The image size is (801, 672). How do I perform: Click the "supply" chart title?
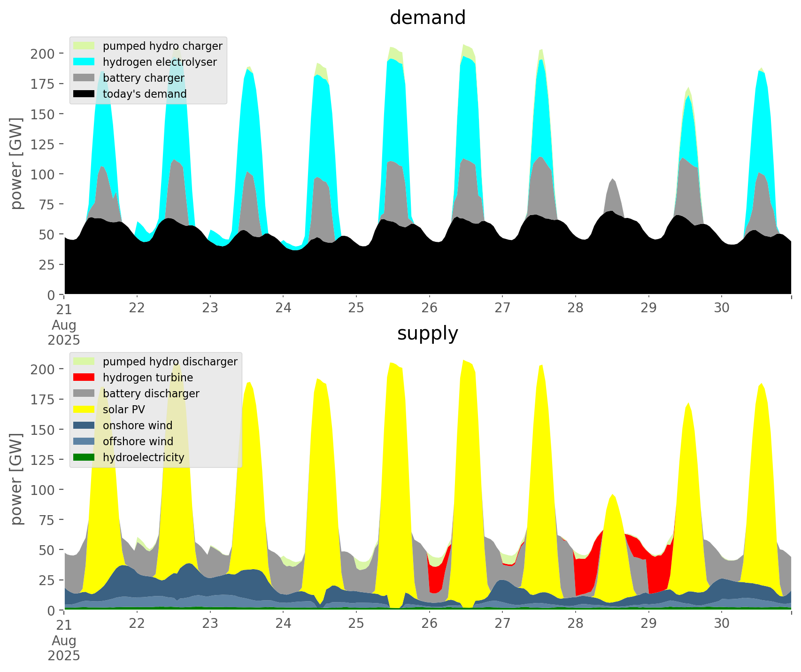pos(428,333)
